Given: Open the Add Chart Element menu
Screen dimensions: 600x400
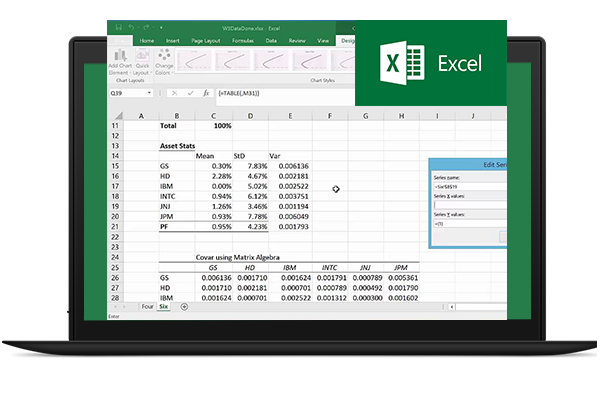Looking at the screenshot, I should click(x=120, y=62).
